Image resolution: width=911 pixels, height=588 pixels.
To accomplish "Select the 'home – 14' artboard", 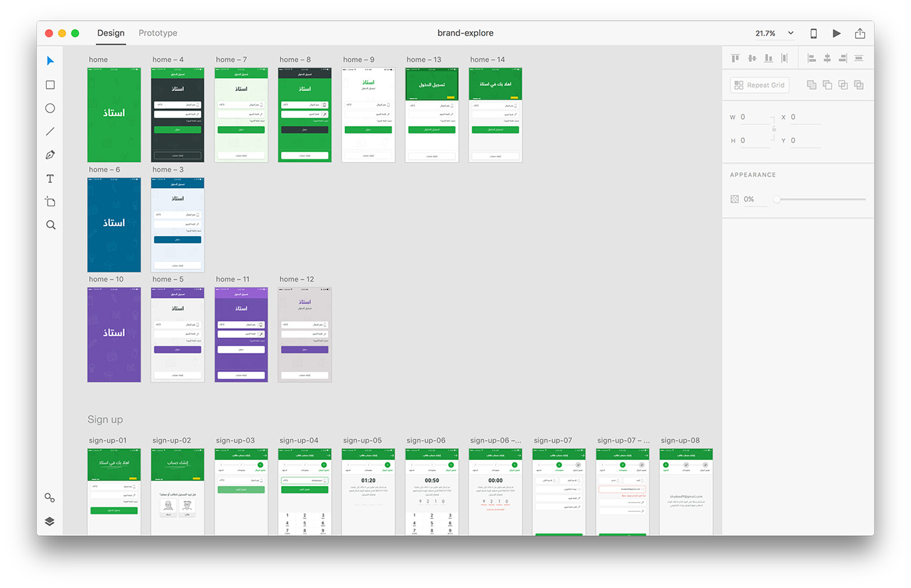I will click(x=495, y=115).
